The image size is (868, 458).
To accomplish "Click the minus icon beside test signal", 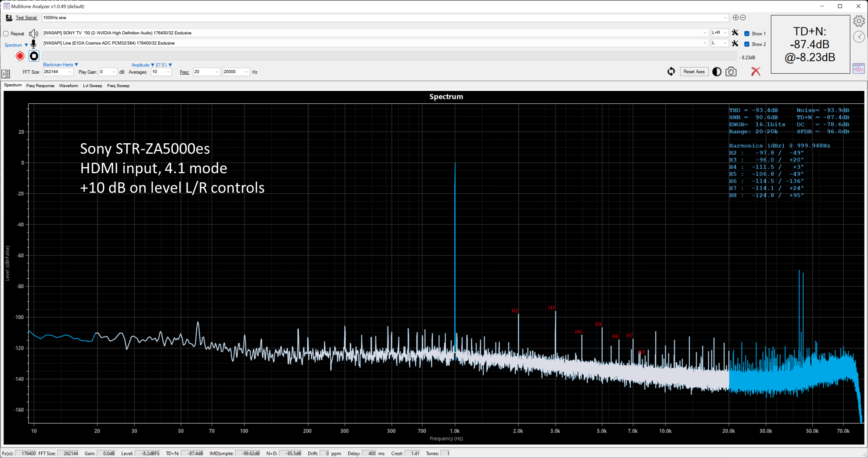I will (743, 17).
